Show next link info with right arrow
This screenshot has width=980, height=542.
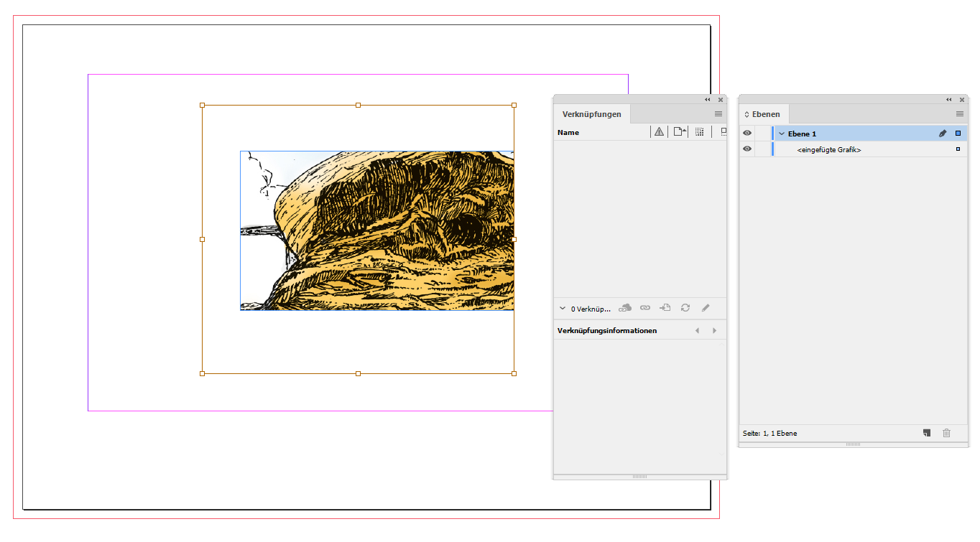[x=714, y=331]
